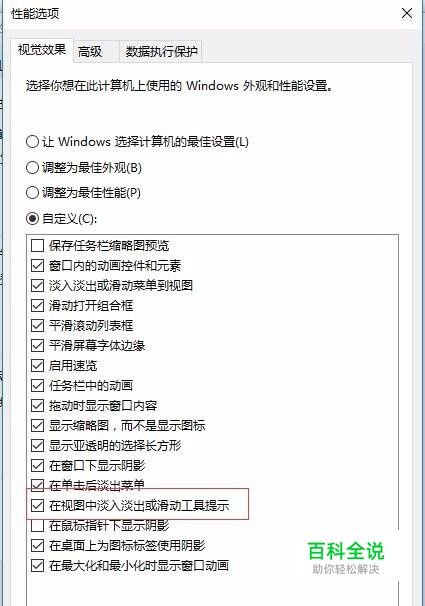Open the 数据执行保护 tab
Image resolution: width=425 pixels, height=606 pixels.
(x=161, y=51)
